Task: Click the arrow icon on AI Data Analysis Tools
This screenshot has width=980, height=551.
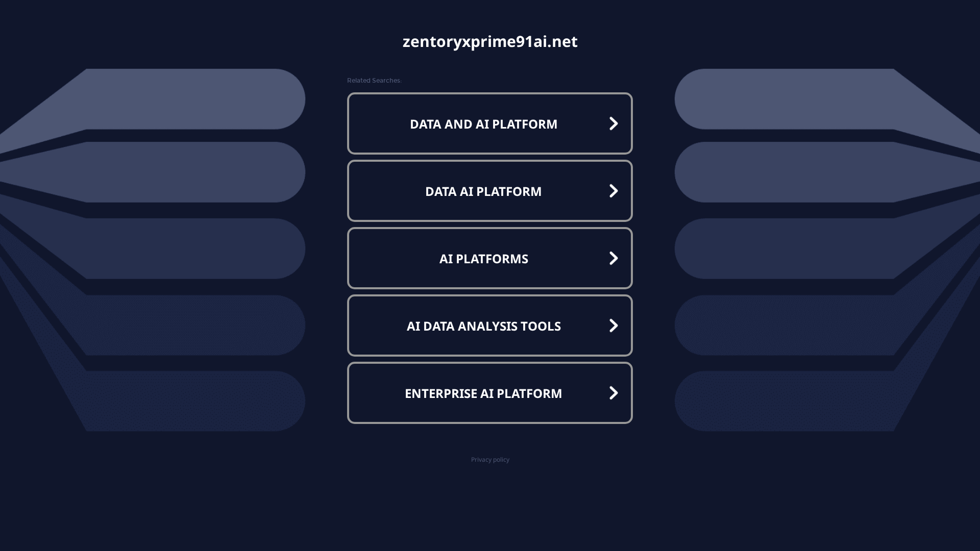Action: [x=613, y=325]
